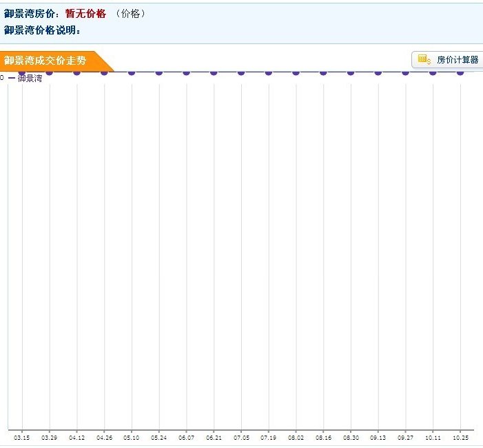The image size is (483, 448).
Task: Click the data point above date 07.05
Action: [241, 72]
